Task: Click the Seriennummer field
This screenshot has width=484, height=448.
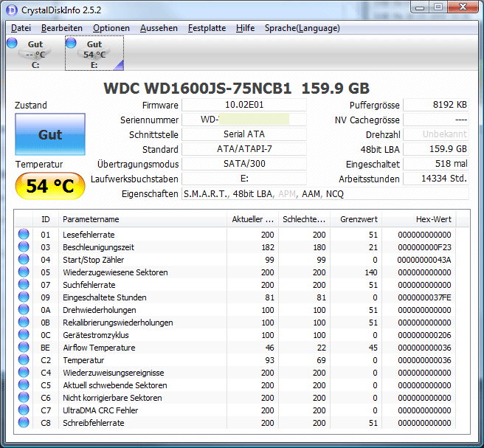Action: pyautogui.click(x=244, y=120)
